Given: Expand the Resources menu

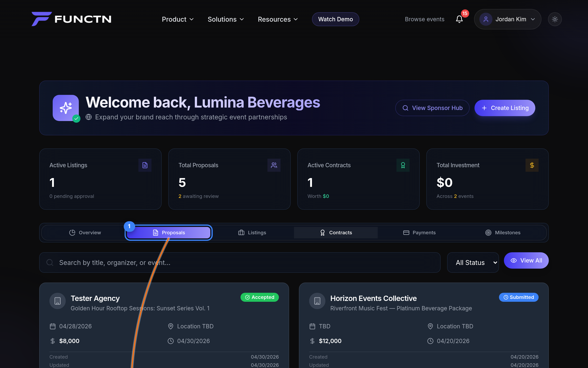Looking at the screenshot, I should [x=278, y=19].
